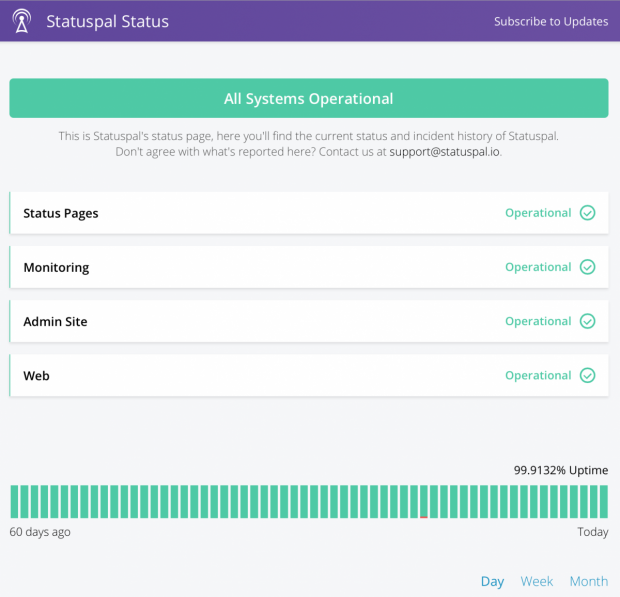Click the last uptime bar for Today
This screenshot has height=597, width=620.
603,502
